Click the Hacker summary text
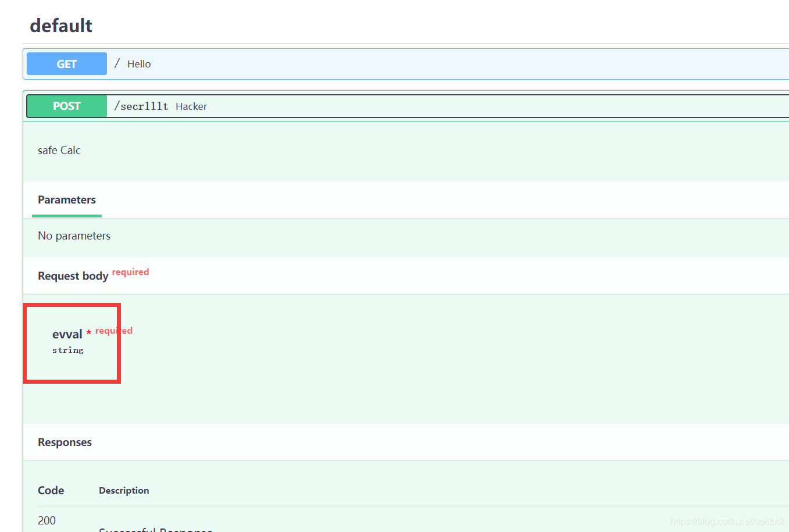Image resolution: width=789 pixels, height=532 pixels. [x=191, y=106]
